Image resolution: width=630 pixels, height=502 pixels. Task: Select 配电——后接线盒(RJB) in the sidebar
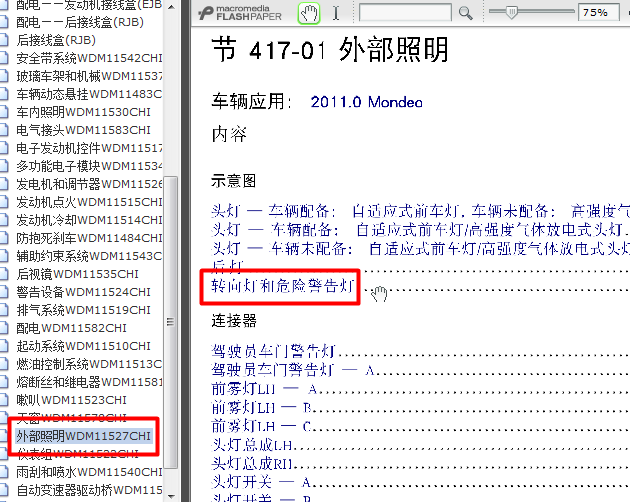(x=80, y=22)
